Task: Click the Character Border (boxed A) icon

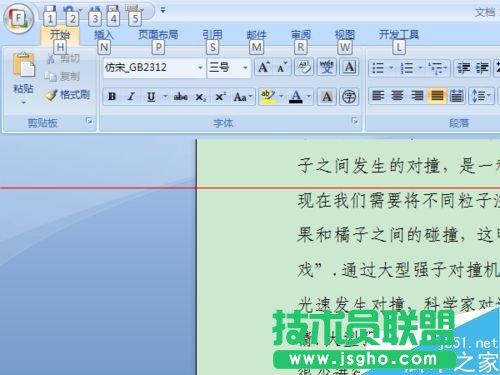Action: click(x=349, y=67)
